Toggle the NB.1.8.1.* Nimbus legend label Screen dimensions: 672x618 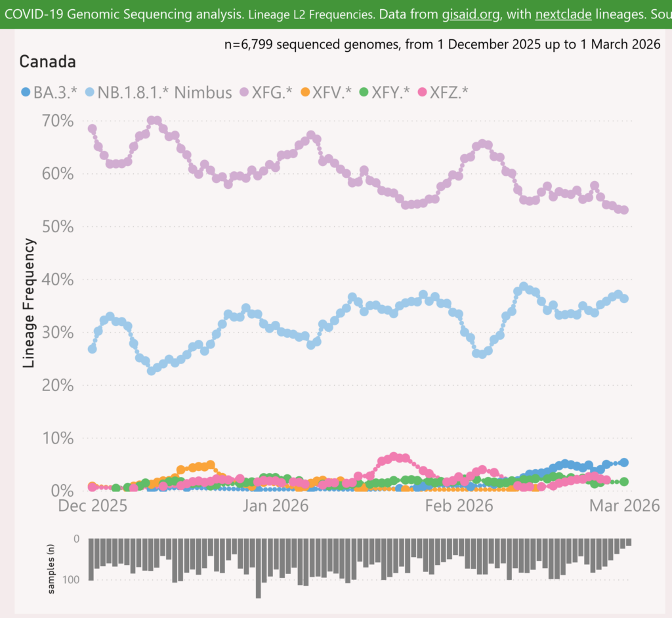tap(165, 93)
